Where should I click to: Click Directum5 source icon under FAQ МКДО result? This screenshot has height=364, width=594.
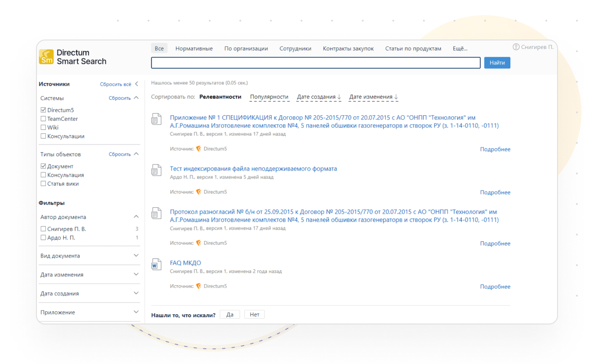(x=198, y=286)
